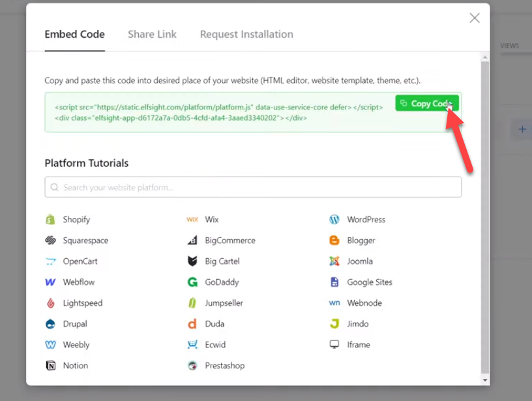The width and height of the screenshot is (532, 401).
Task: Click the embed code script text
Action: click(x=219, y=112)
